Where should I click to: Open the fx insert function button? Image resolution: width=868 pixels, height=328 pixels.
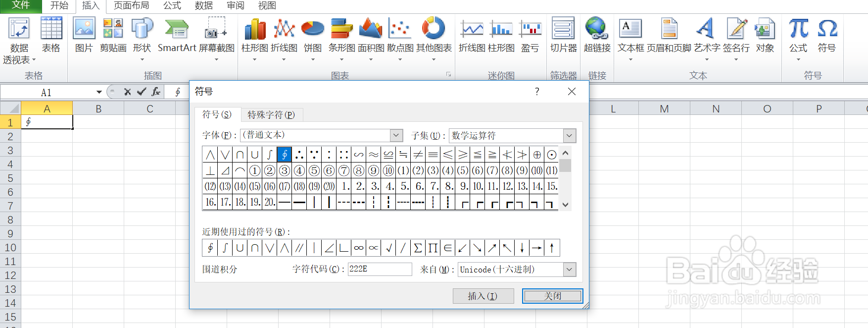coord(156,92)
